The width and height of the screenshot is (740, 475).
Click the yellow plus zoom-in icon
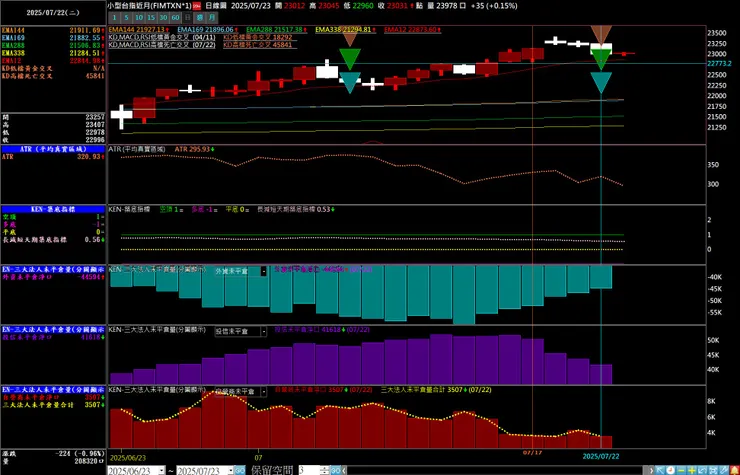692,470
